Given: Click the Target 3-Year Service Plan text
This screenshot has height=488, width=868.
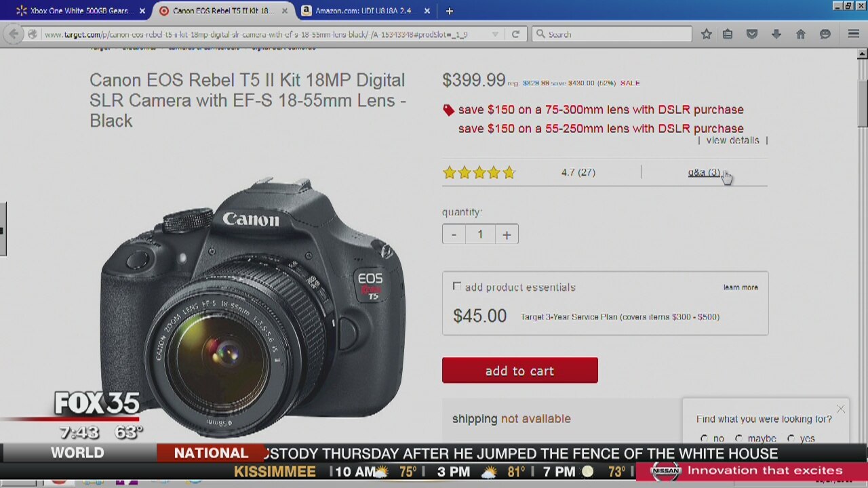Looking at the screenshot, I should tap(620, 317).
